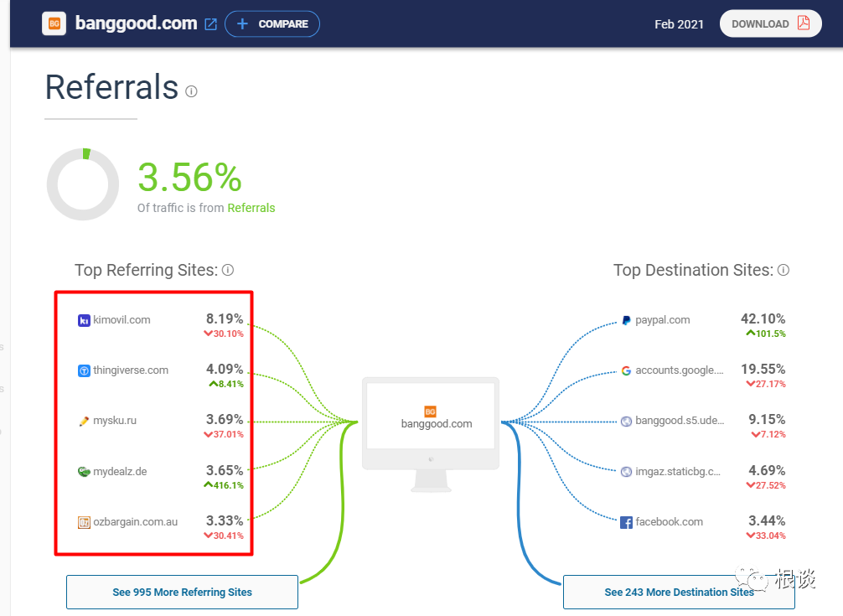
Task: Click the Top Referring Sites info icon
Action: (x=228, y=270)
